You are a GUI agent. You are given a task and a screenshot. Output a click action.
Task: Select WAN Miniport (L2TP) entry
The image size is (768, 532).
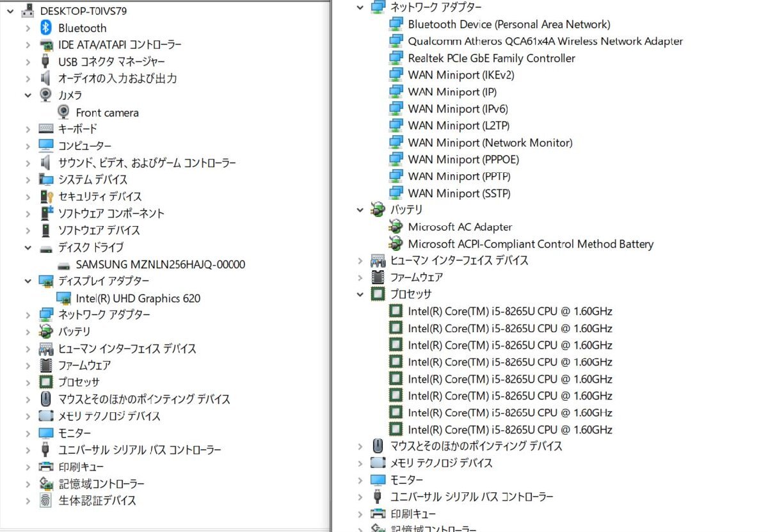[458, 125]
